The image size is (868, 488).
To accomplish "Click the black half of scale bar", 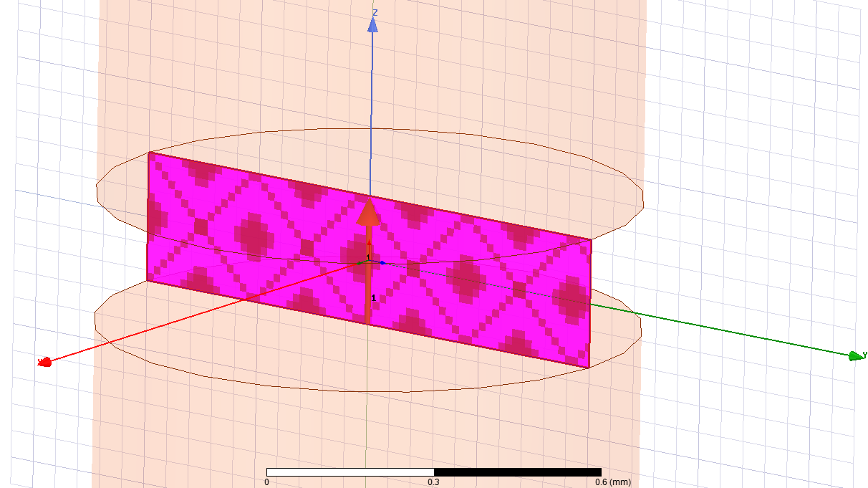I will point(518,472).
